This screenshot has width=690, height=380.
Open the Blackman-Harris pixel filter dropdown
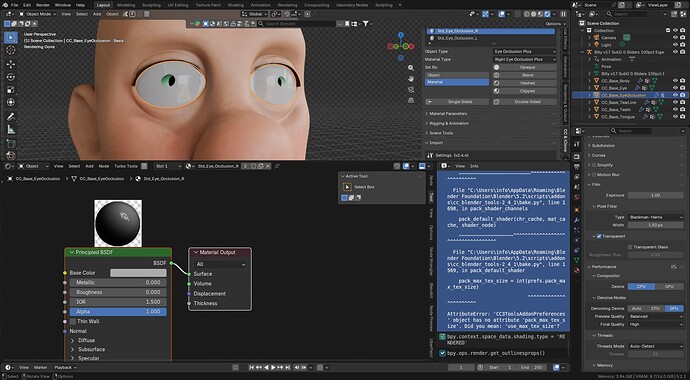pyautogui.click(x=655, y=217)
